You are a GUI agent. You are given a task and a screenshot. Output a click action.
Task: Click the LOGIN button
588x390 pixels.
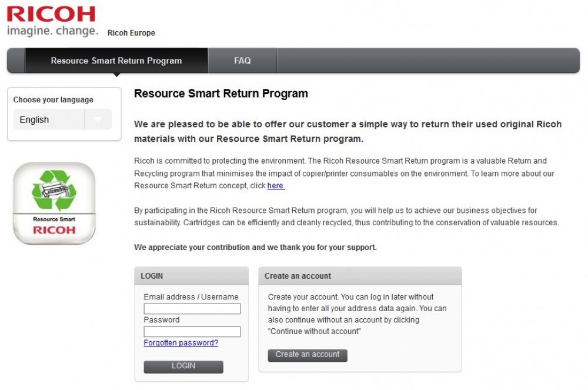183,366
